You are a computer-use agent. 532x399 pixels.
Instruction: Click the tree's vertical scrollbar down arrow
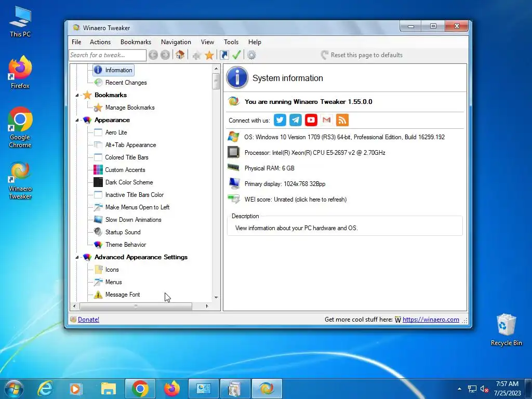point(216,298)
